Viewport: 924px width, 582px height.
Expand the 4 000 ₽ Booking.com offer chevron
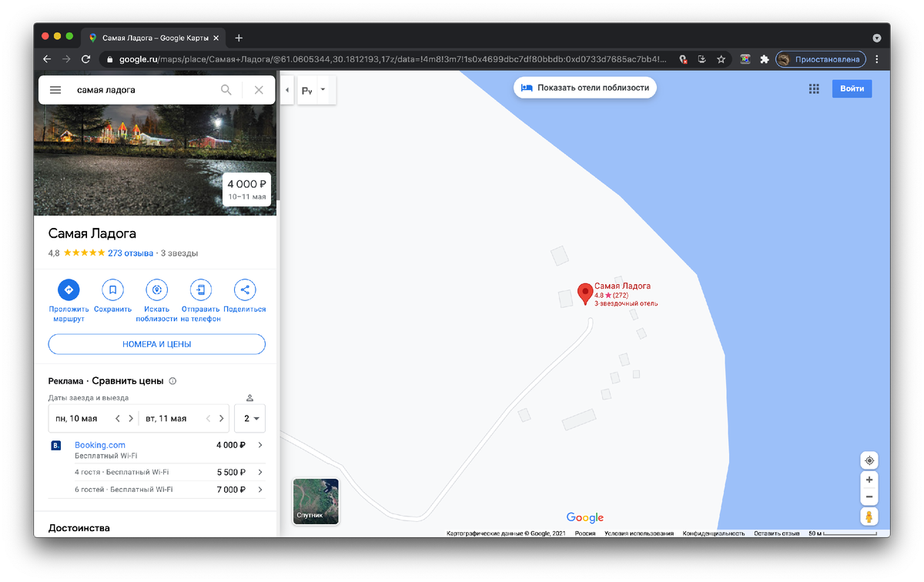point(260,445)
